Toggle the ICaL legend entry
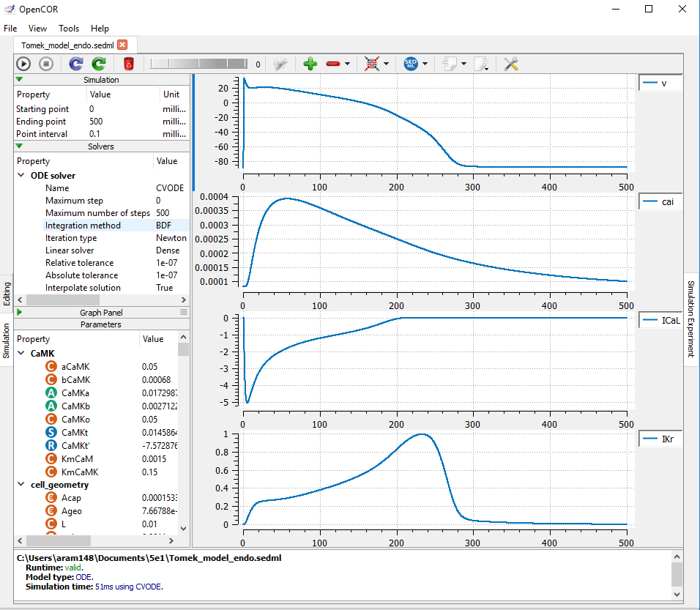The height and width of the screenshot is (610, 700). (x=660, y=320)
